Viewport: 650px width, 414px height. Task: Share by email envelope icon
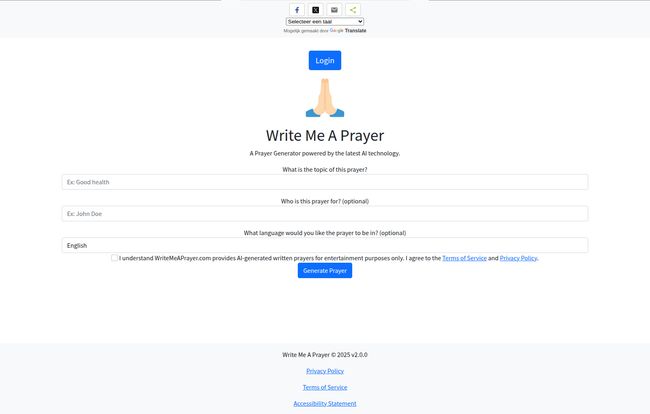coord(334,10)
